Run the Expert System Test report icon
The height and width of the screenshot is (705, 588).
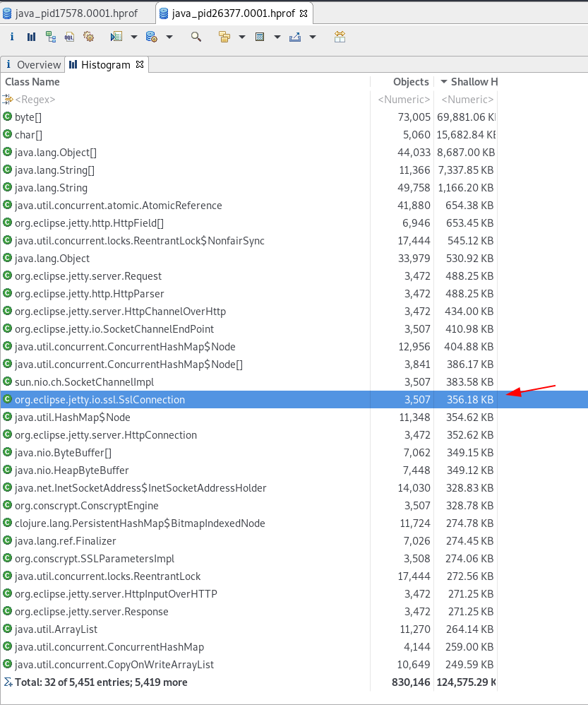tap(115, 36)
